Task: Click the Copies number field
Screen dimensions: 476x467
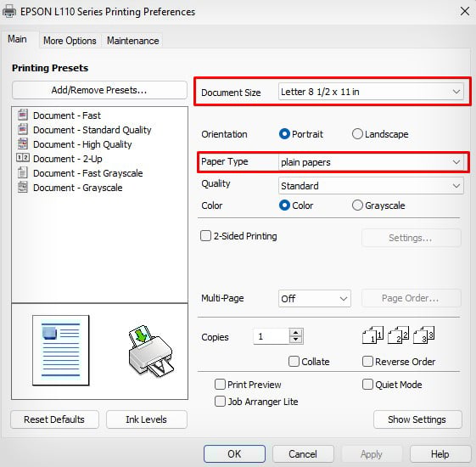Action: (x=271, y=336)
